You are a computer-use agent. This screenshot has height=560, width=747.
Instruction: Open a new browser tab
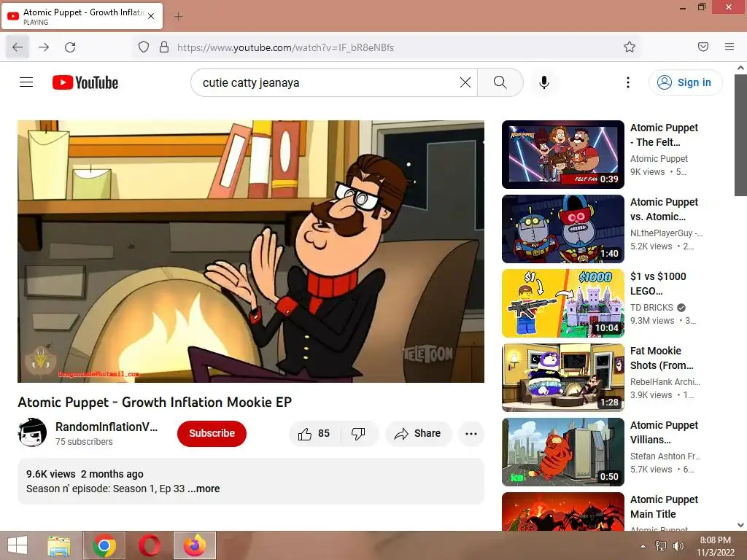pos(178,17)
